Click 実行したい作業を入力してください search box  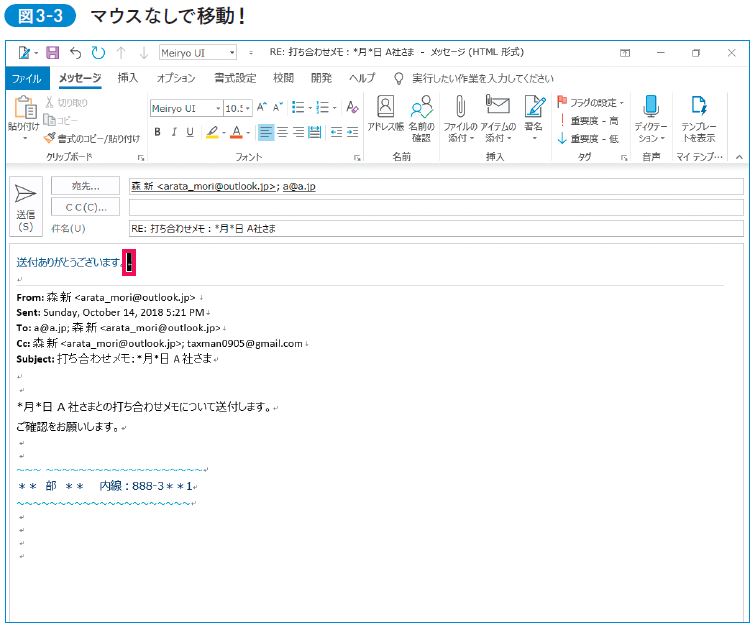click(483, 79)
